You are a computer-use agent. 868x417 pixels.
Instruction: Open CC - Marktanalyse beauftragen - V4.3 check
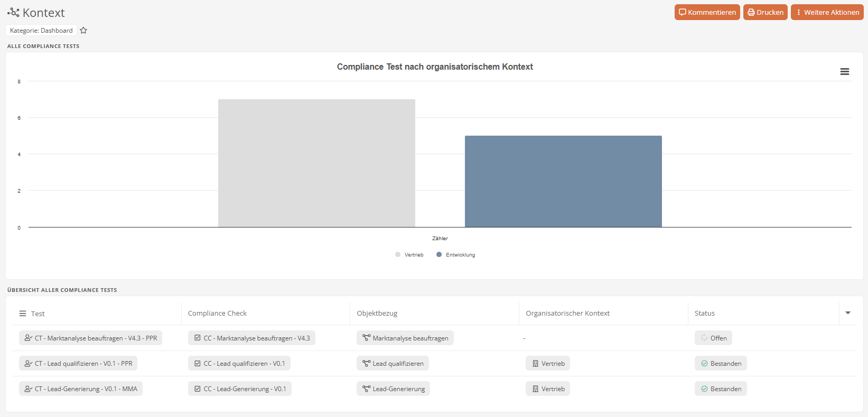coord(251,338)
